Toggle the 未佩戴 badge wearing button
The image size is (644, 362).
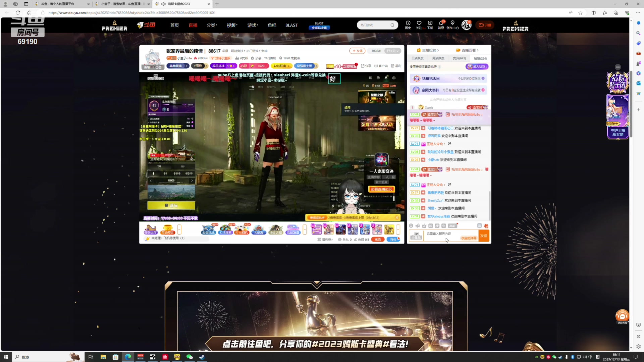coord(416,235)
